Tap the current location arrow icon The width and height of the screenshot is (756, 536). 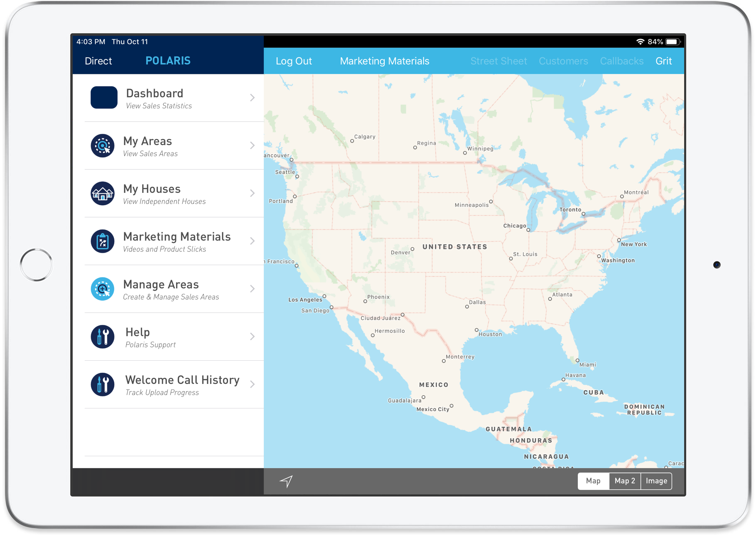286,481
